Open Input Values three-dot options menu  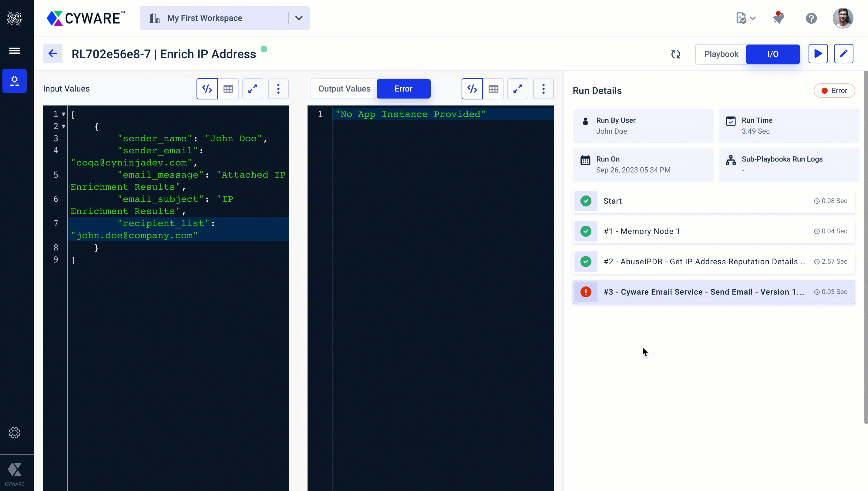[278, 89]
